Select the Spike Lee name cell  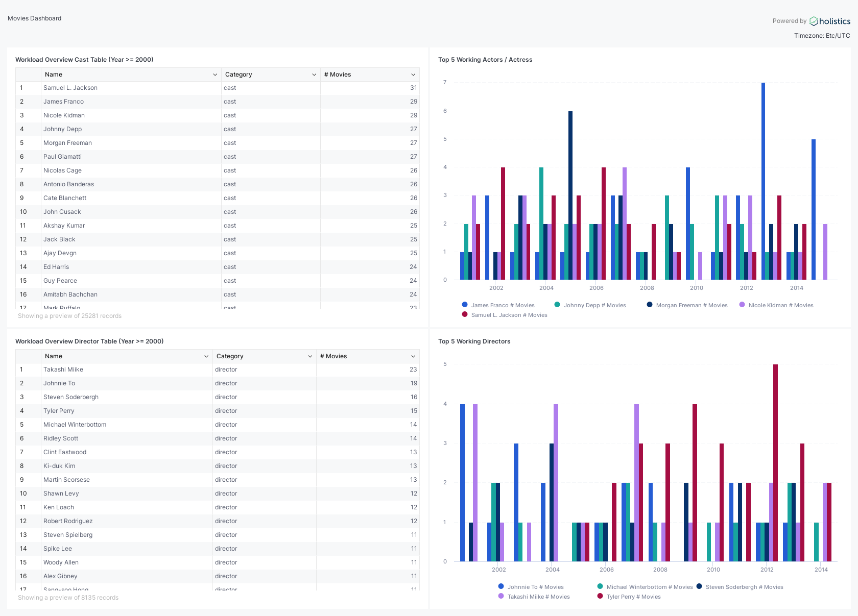coord(127,549)
